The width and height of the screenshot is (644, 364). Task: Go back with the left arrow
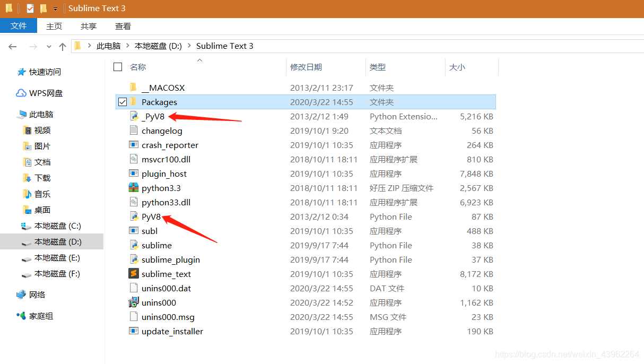(13, 47)
